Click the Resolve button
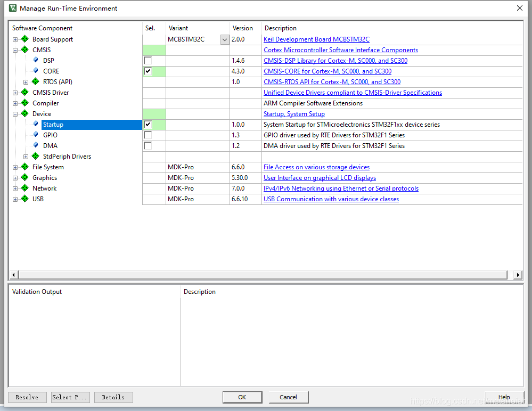This screenshot has height=411, width=532. 27,397
